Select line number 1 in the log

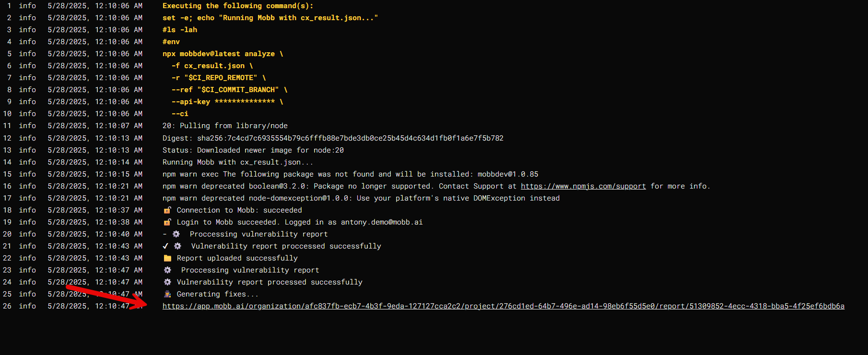pos(9,6)
